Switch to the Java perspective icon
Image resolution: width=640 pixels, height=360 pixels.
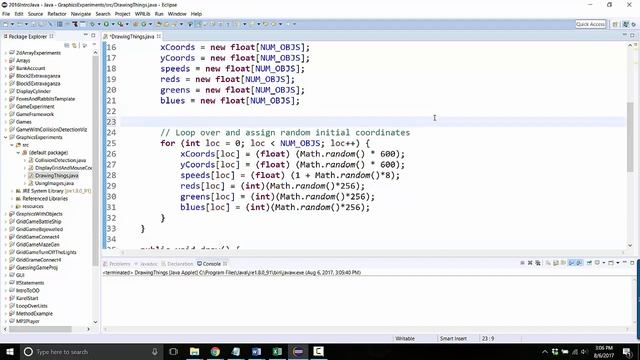point(625,24)
